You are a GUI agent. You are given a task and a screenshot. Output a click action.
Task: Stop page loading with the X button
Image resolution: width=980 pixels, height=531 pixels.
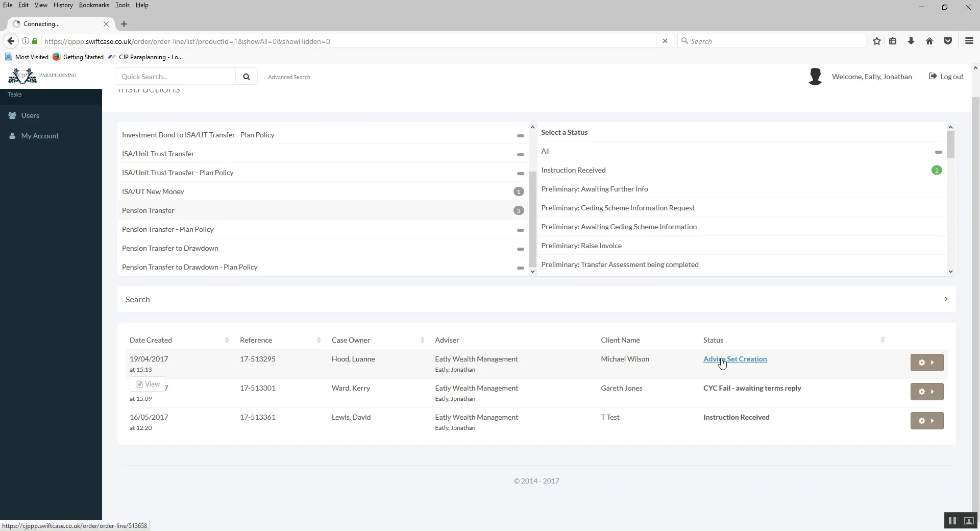click(x=665, y=41)
